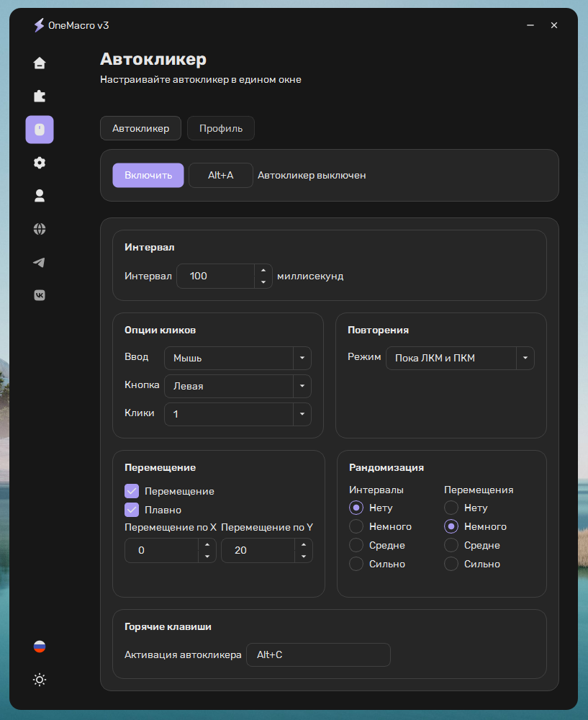Change language via Russian flag icon
Viewport: 588px width, 720px height.
pyautogui.click(x=40, y=647)
